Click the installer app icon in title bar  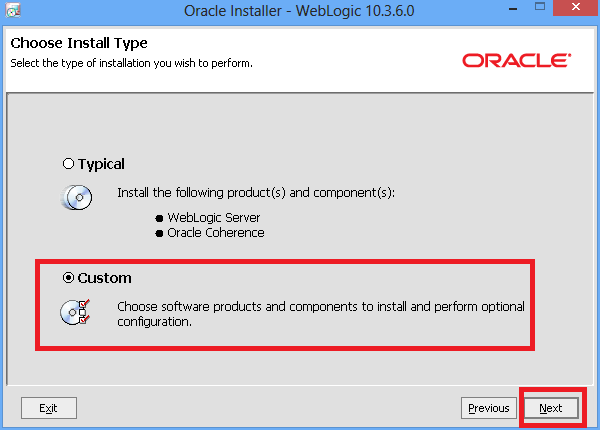13,10
